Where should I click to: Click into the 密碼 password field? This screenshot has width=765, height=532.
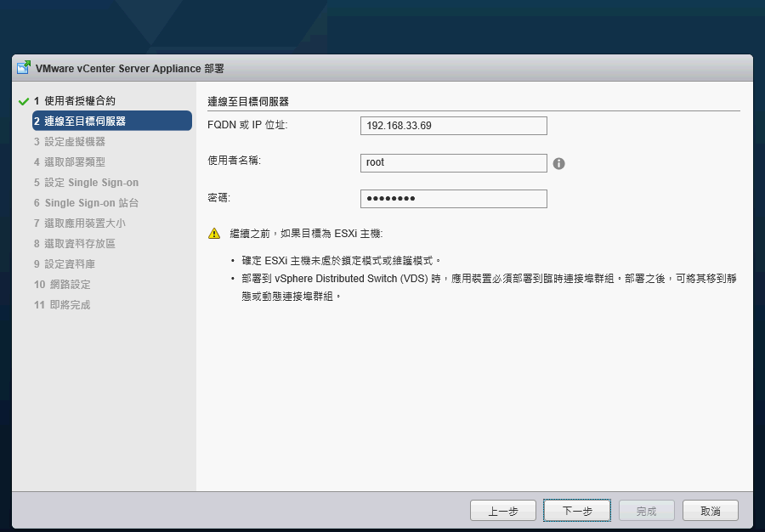pyautogui.click(x=453, y=199)
